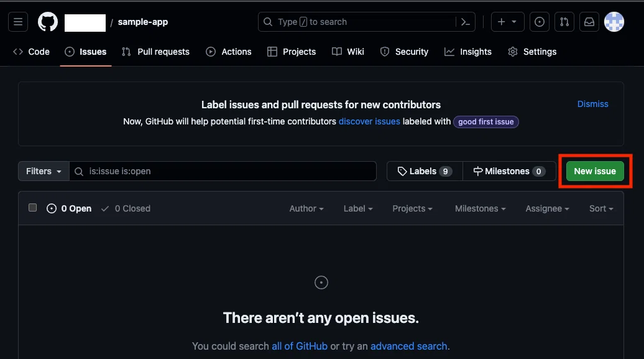Click the good first issue label
644x359 pixels.
tap(486, 122)
